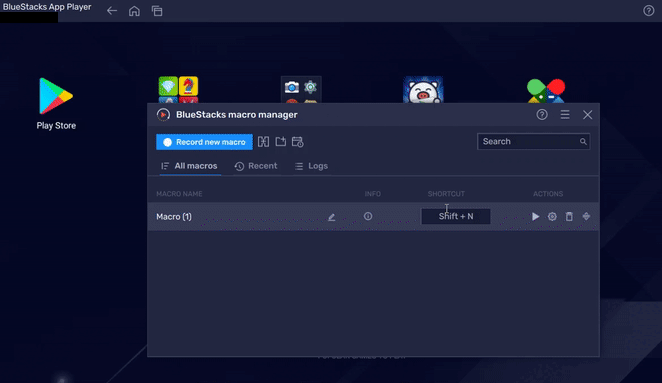Click the import macro icon

pyautogui.click(x=280, y=142)
